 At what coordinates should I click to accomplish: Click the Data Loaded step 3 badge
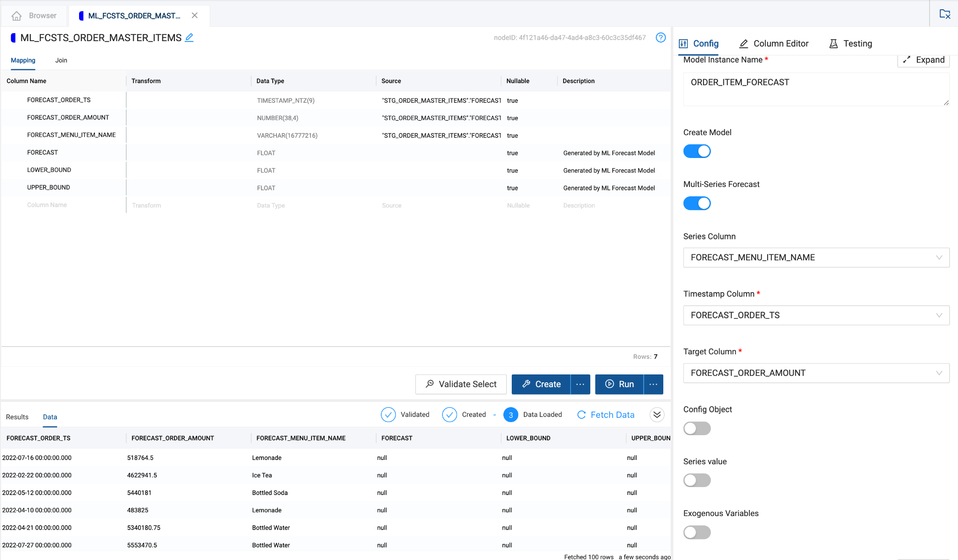tap(511, 415)
